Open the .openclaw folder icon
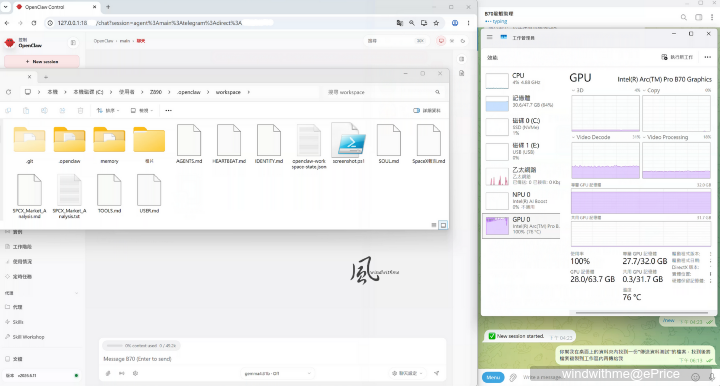 (x=69, y=140)
